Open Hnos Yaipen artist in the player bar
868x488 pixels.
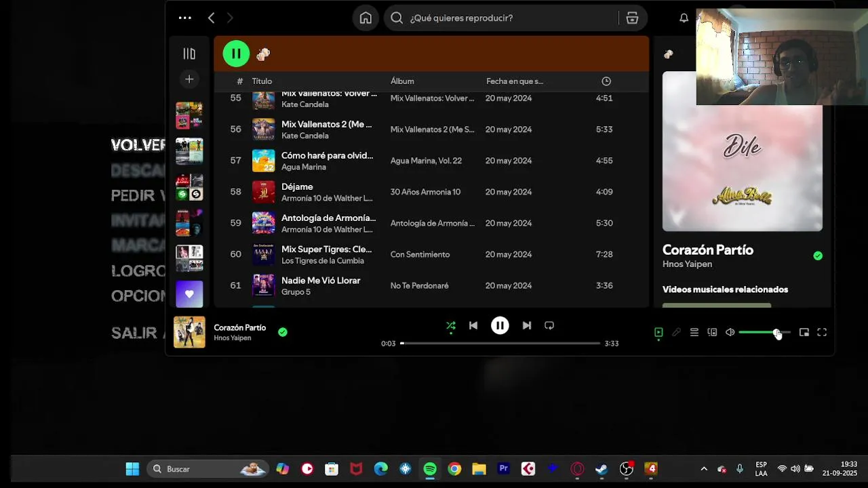point(233,338)
